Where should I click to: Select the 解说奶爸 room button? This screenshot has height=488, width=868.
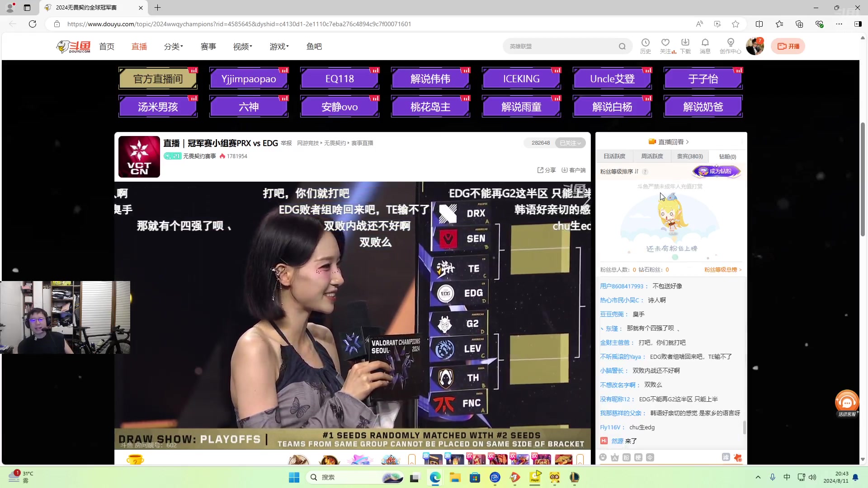(x=703, y=107)
